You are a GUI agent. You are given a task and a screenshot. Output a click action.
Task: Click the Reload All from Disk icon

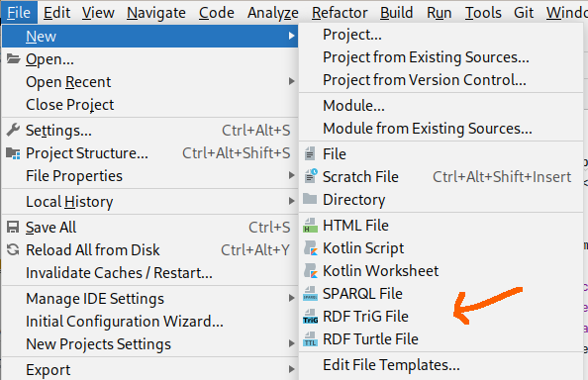(x=13, y=250)
